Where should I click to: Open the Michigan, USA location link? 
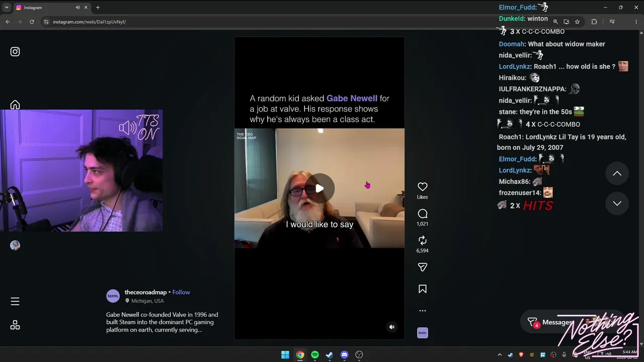tap(147, 301)
